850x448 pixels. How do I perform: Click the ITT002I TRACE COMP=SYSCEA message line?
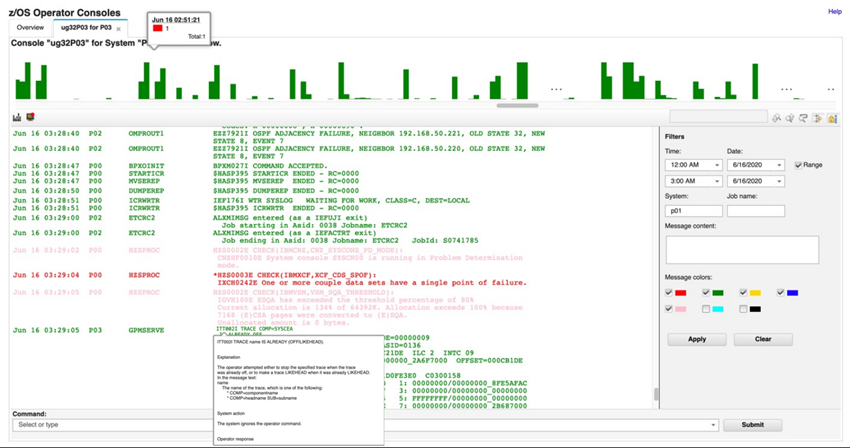coord(254,329)
